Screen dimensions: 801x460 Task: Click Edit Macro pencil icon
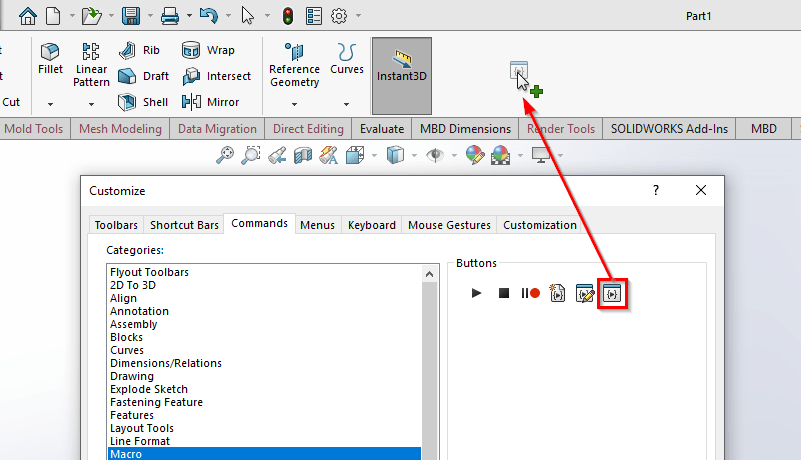(585, 293)
